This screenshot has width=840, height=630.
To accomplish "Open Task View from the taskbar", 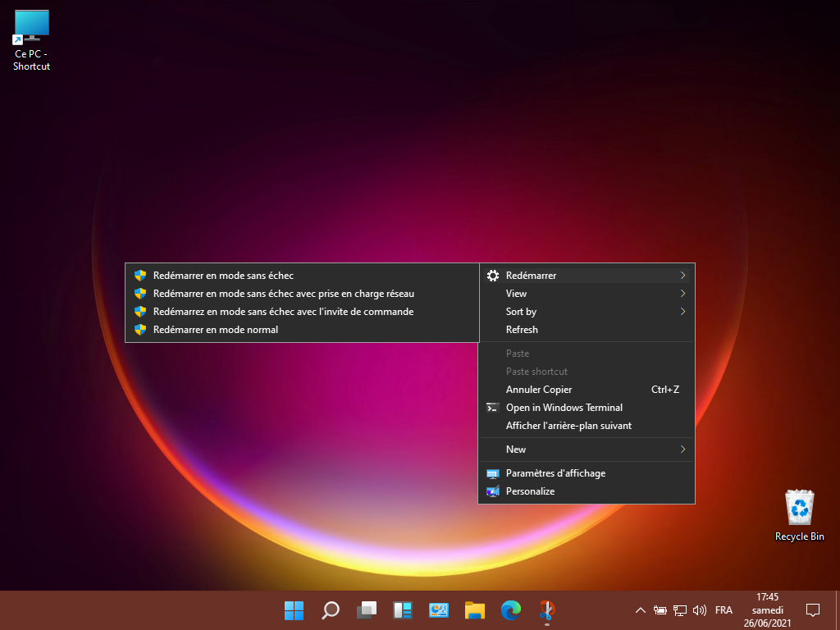I will 367,610.
